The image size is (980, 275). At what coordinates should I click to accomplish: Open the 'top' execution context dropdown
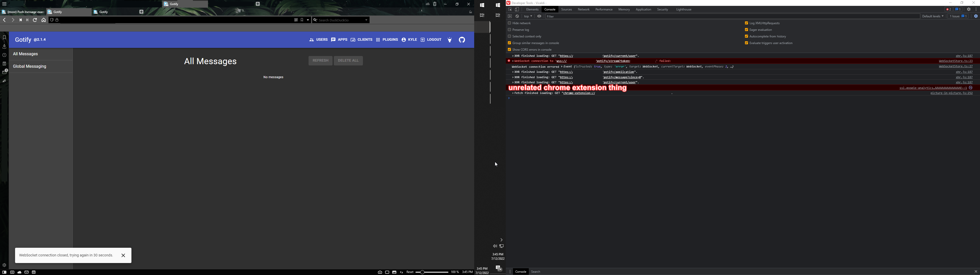click(528, 16)
